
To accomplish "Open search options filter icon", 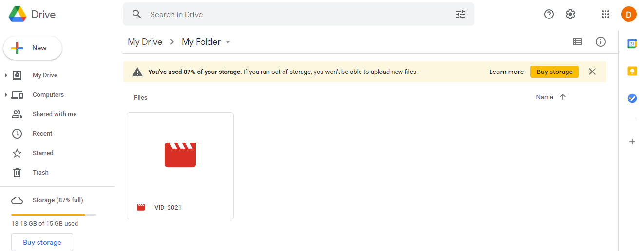I will point(460,14).
